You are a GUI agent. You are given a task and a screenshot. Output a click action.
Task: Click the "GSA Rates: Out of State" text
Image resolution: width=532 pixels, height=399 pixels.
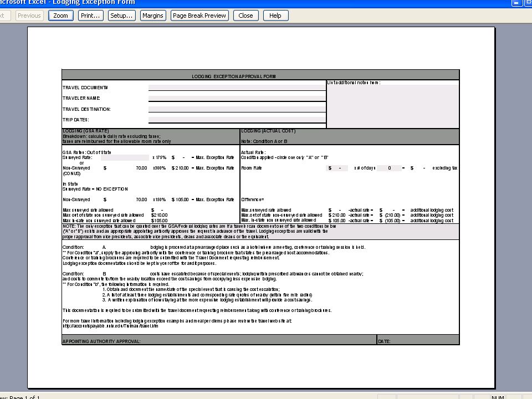pos(87,152)
